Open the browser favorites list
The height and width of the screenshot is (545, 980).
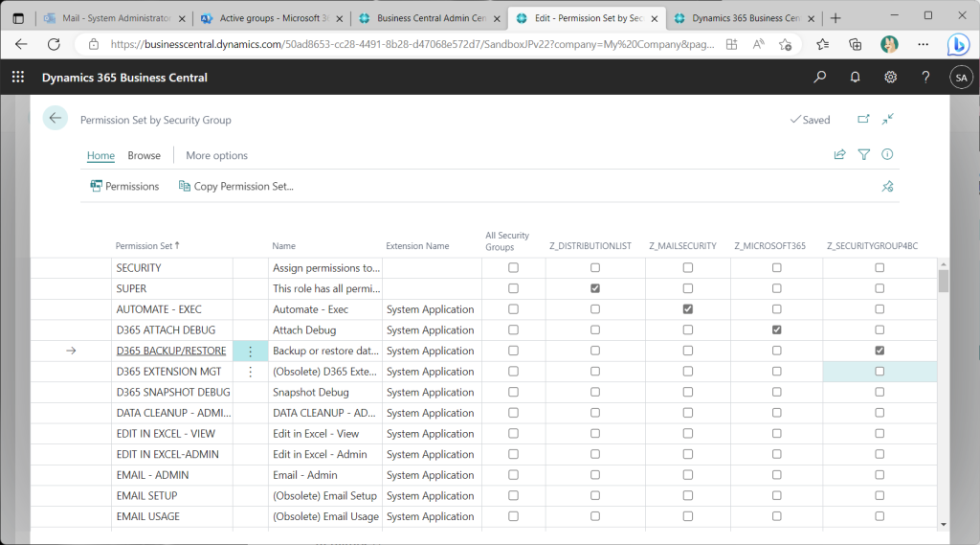pos(822,44)
